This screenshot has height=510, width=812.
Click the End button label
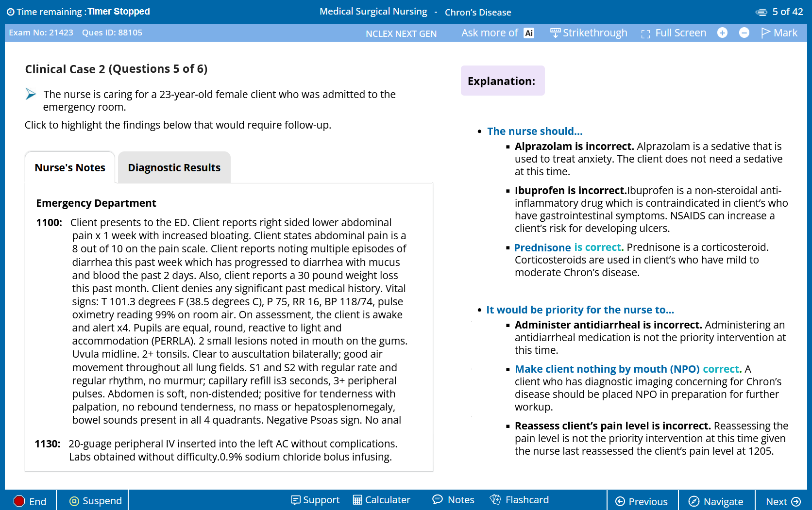(x=38, y=502)
